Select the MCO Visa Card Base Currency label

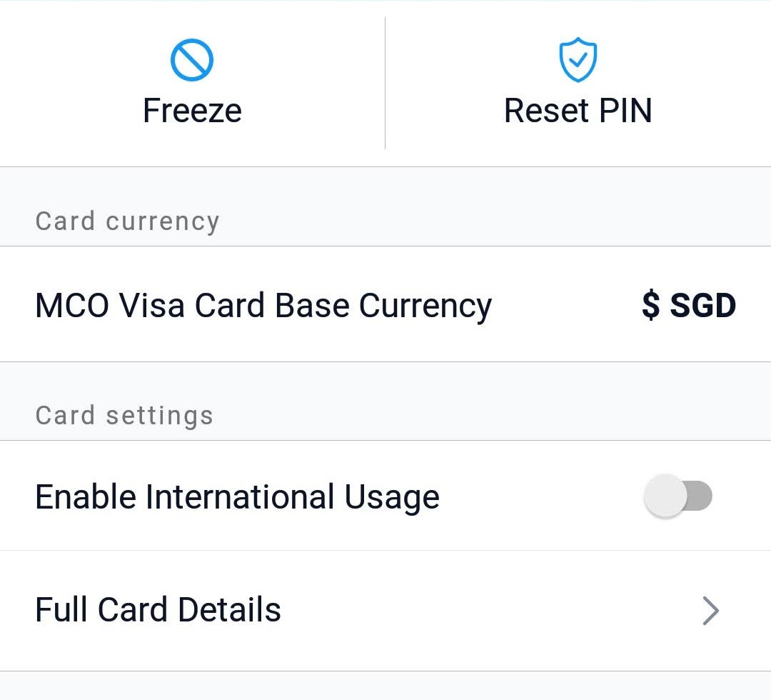click(263, 306)
